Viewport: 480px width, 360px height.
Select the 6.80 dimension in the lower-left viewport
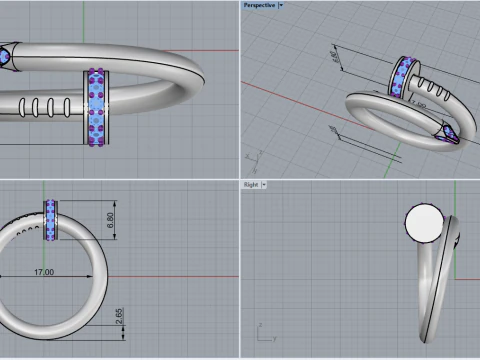[x=110, y=220]
